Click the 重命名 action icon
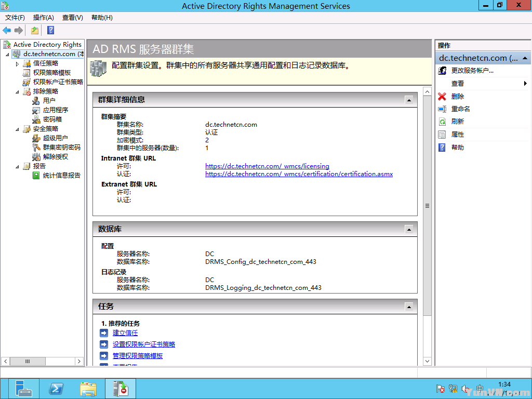Viewport: 532px width, 399px height. pyautogui.click(x=442, y=109)
